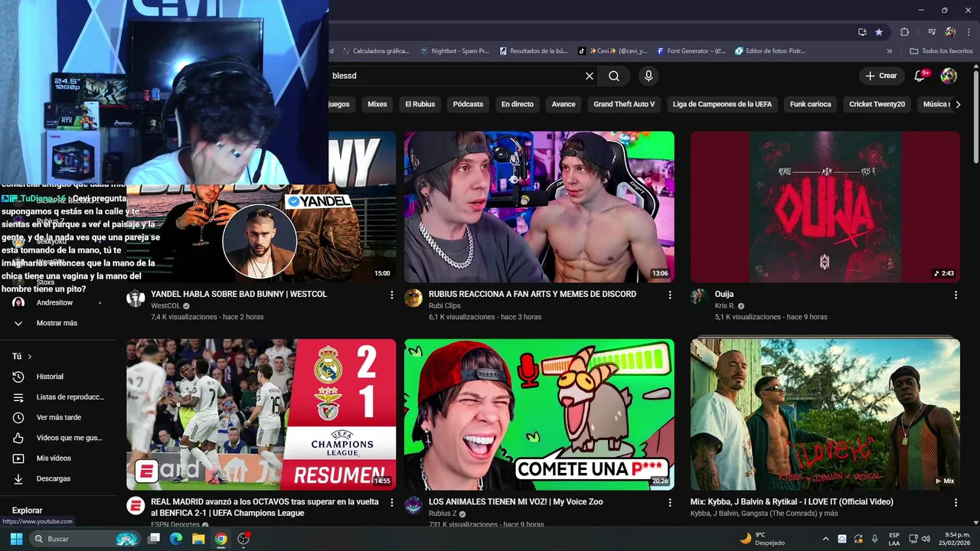
Task: Open the Ouija video thumbnail
Action: [x=825, y=207]
